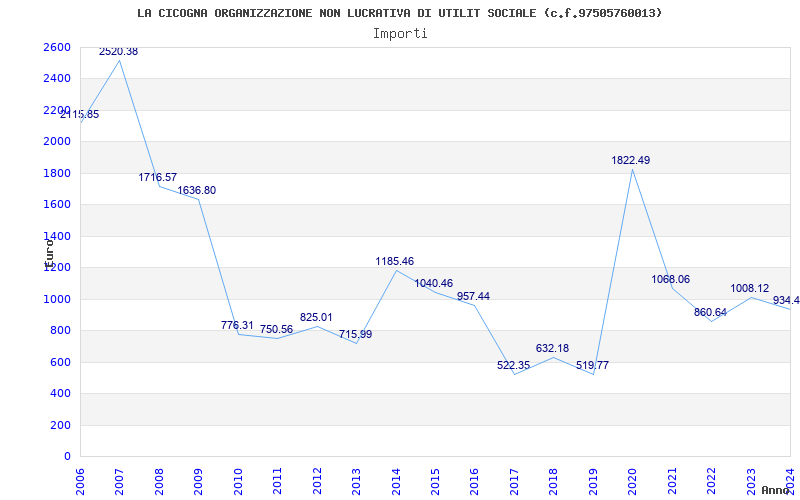
Task: Select the 2009 year axis label
Action: pyautogui.click(x=198, y=480)
